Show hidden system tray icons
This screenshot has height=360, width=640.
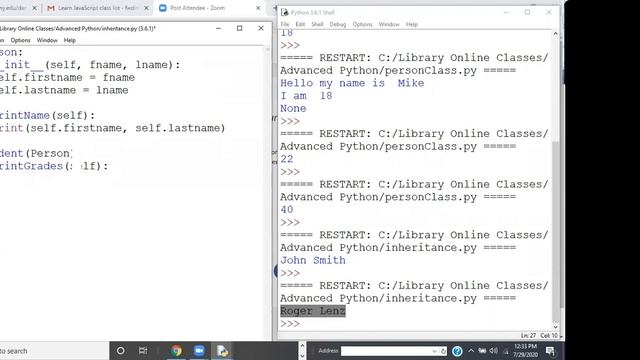471,351
